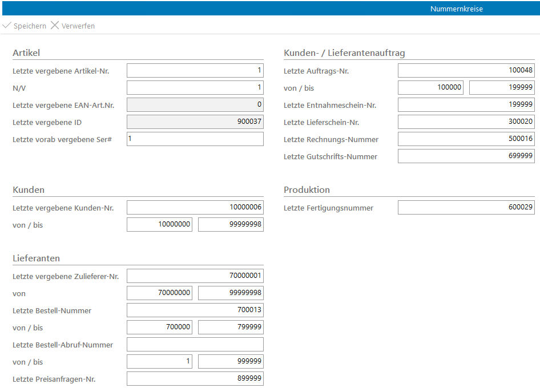Image resolution: width=540 pixels, height=392 pixels.
Task: Click the N/V input field
Action: 195,88
